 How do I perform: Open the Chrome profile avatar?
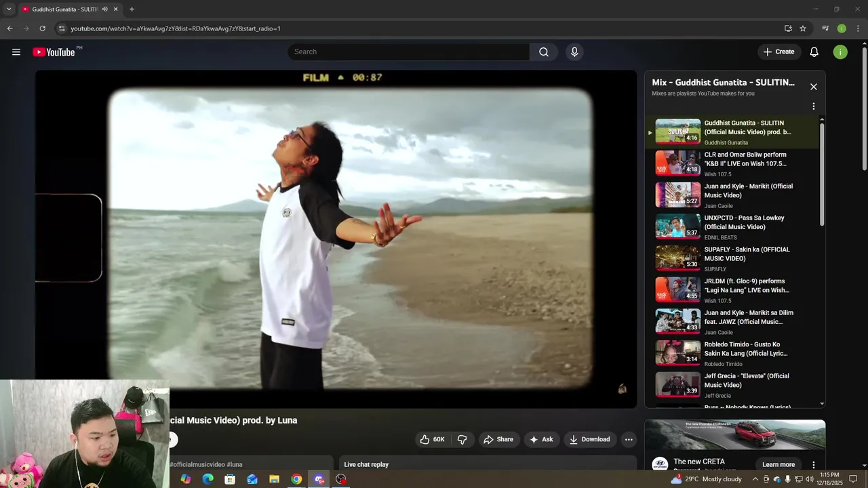[842, 28]
